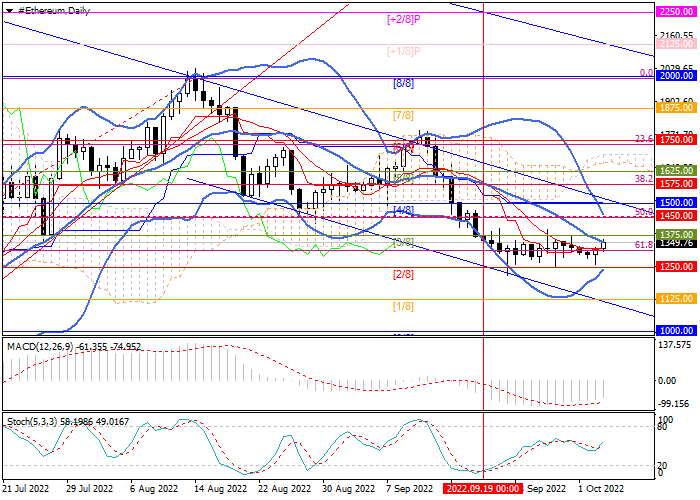Screen dimensions: 700x500
Task: Select the blue 2000.00 price tag
Action: pos(677,75)
